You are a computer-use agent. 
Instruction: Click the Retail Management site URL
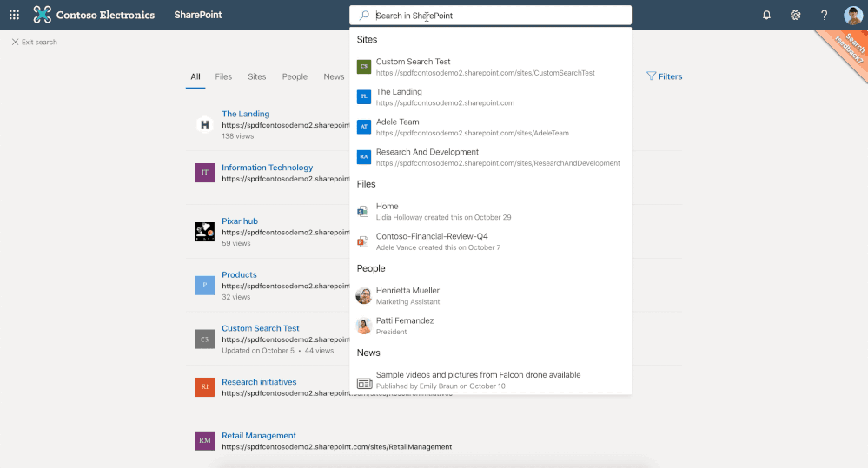pyautogui.click(x=337, y=447)
